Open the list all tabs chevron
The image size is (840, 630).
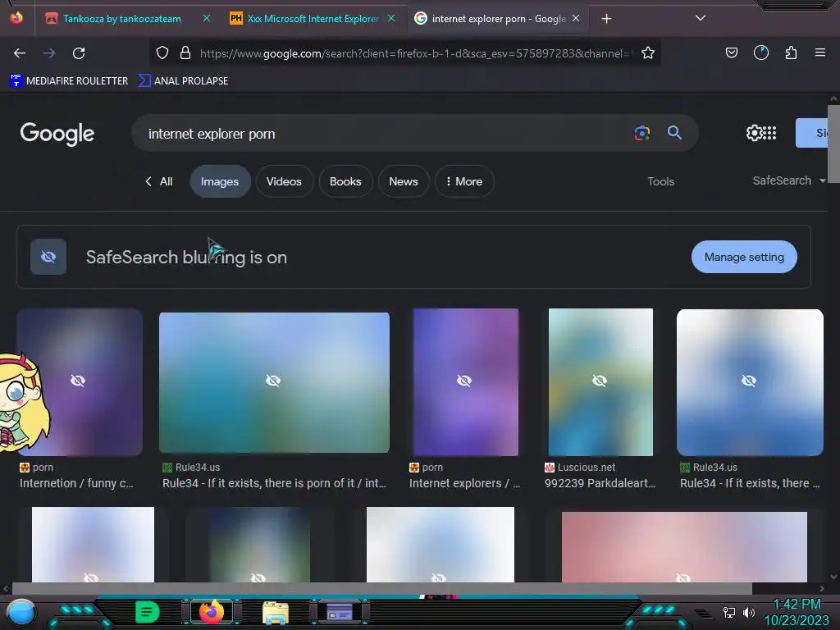701,18
